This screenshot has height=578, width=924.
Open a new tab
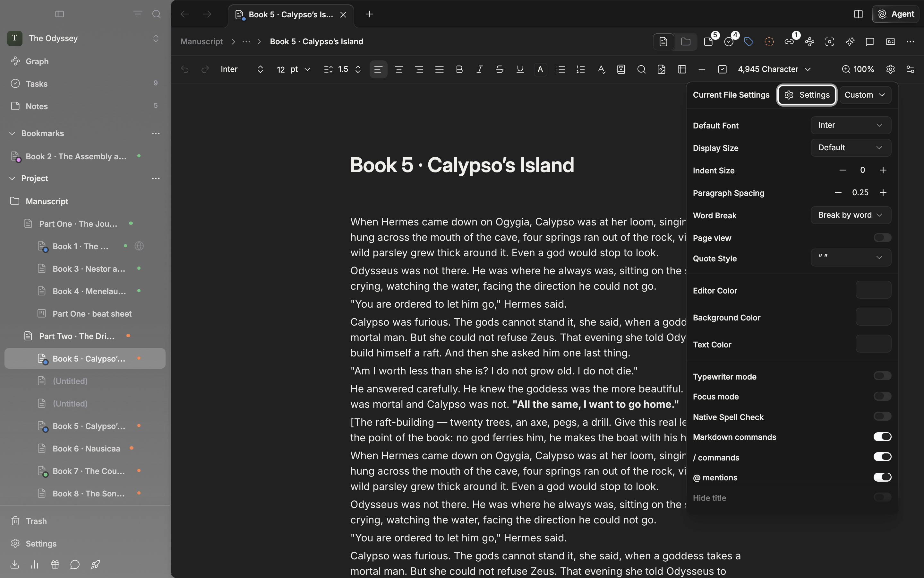point(369,14)
